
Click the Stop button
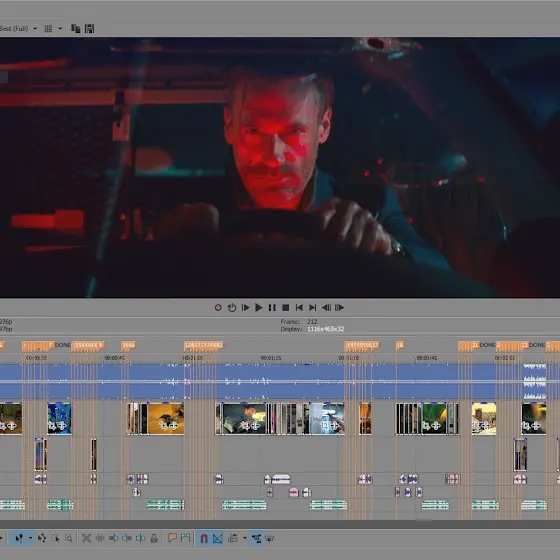(x=285, y=308)
